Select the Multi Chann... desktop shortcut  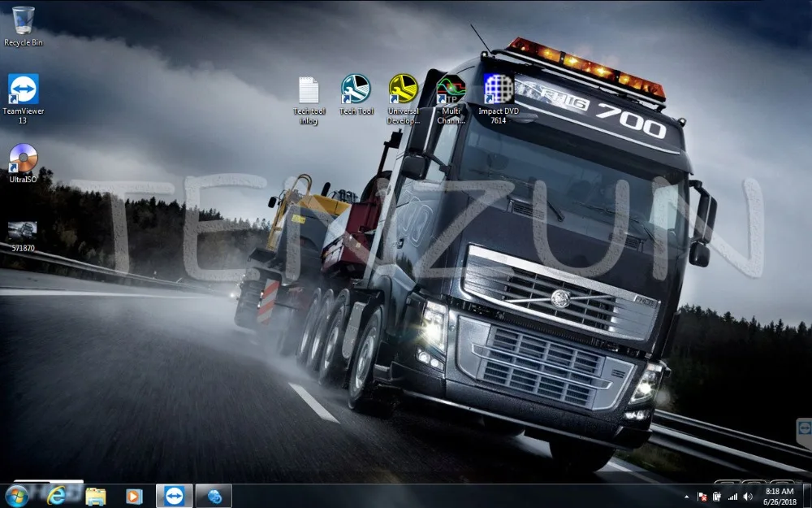451,99
